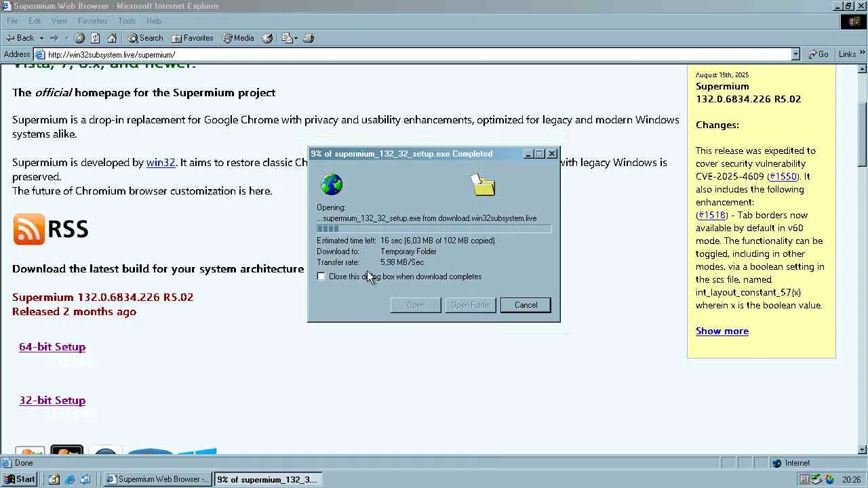868x488 pixels.
Task: Open the History toolbar icon
Action: [267, 38]
